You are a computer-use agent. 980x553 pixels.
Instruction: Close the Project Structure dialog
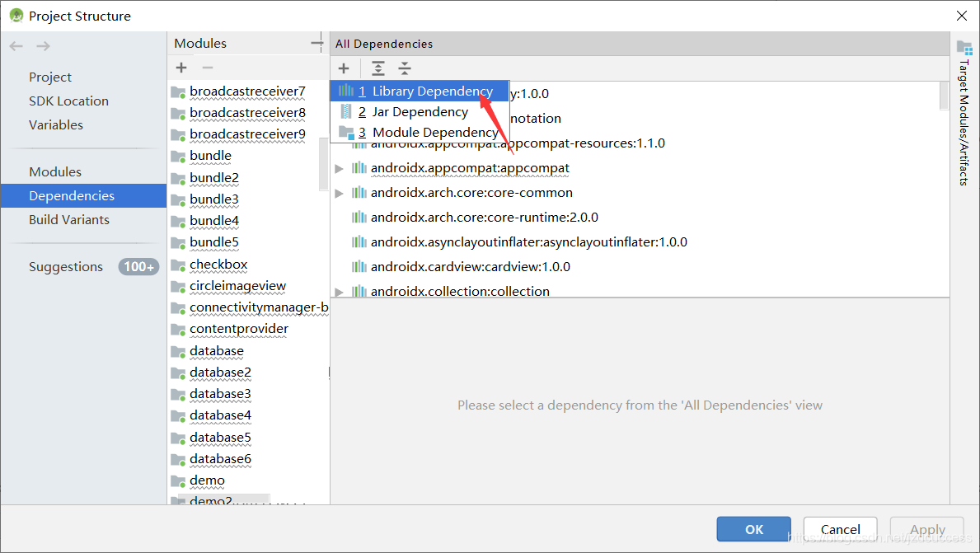962,16
